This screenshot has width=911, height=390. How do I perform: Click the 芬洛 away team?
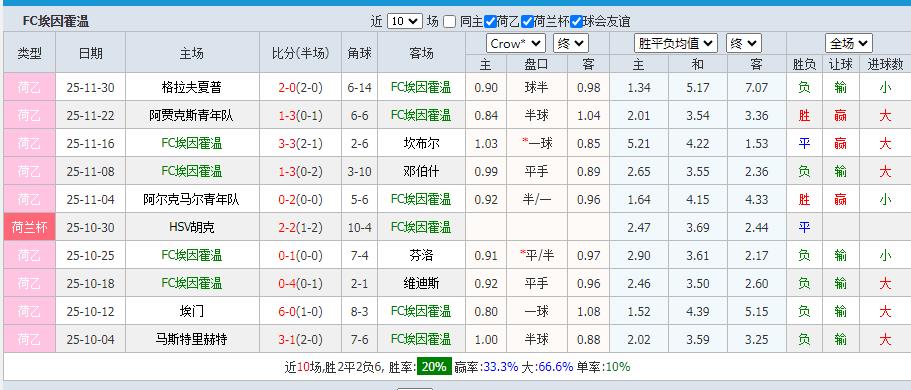421,255
